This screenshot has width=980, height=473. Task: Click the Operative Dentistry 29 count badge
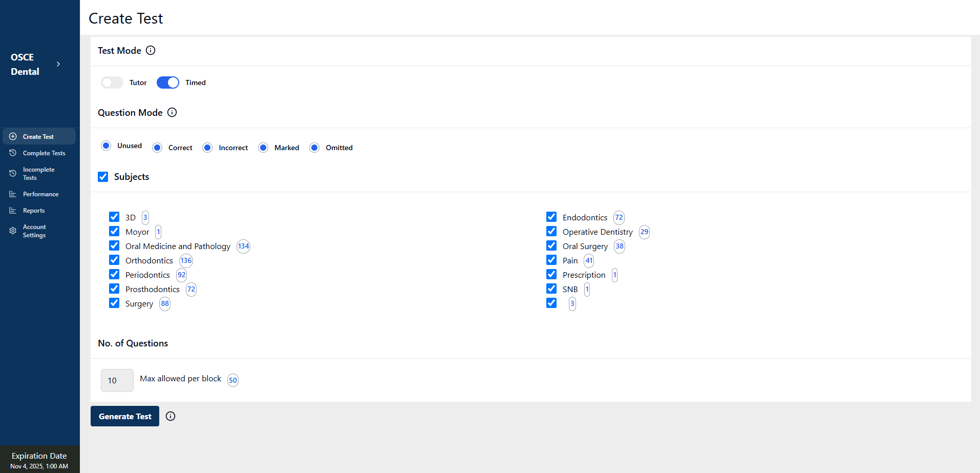click(644, 232)
